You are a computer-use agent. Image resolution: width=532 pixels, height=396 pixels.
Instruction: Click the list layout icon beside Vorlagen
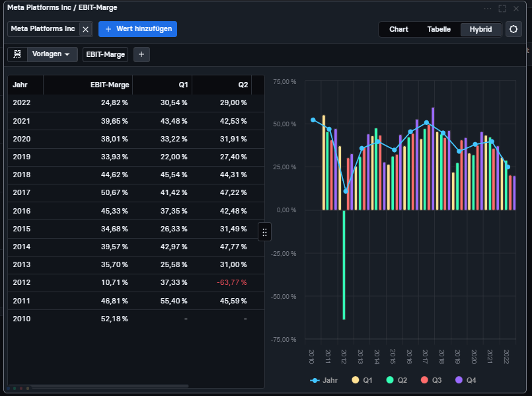(17, 54)
